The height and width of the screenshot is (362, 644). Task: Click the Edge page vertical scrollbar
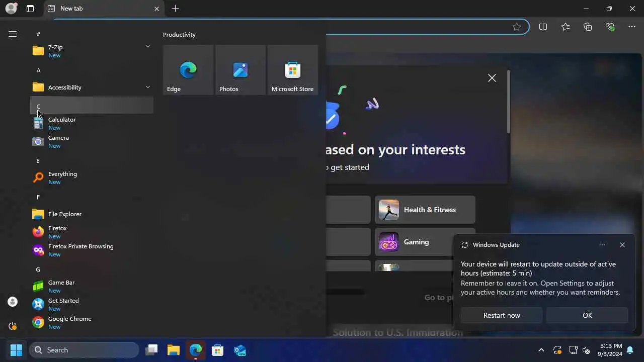tap(508, 102)
